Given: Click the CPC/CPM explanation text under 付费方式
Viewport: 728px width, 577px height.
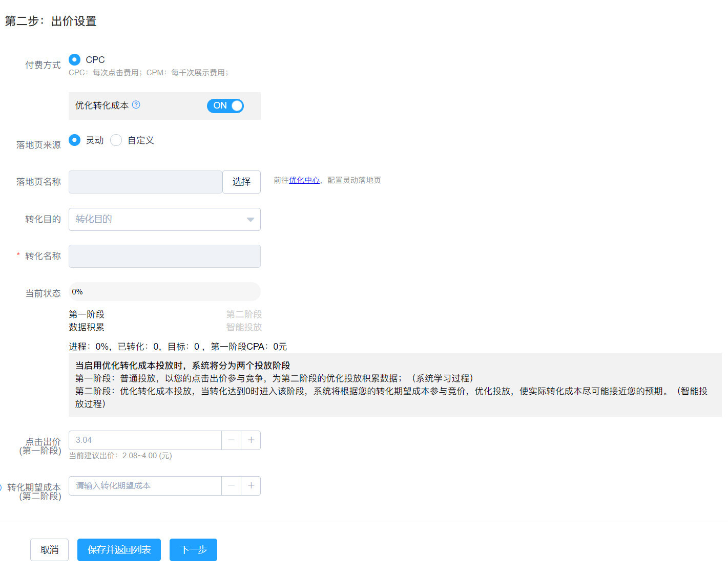Looking at the screenshot, I should point(149,73).
